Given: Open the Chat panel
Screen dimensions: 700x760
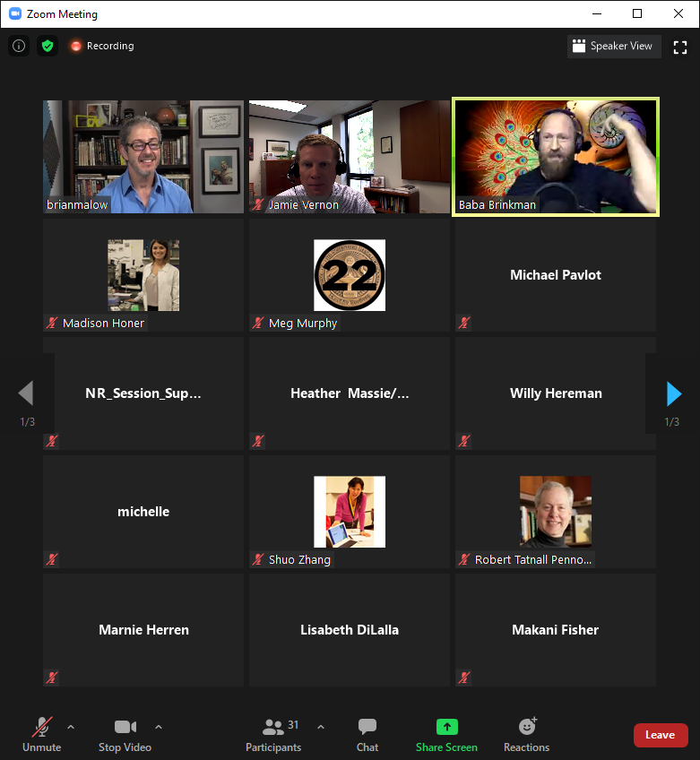Looking at the screenshot, I should [x=367, y=734].
